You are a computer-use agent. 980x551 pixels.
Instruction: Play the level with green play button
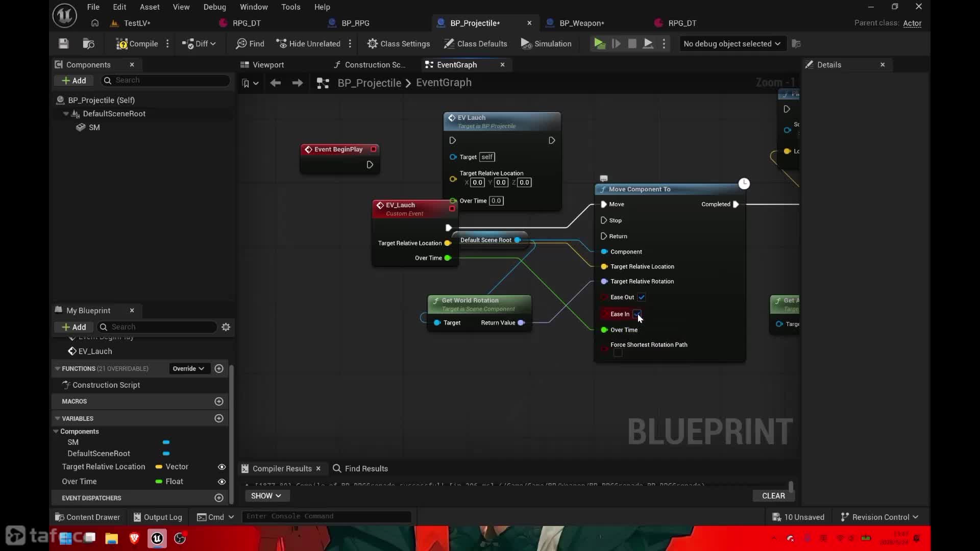(x=600, y=44)
